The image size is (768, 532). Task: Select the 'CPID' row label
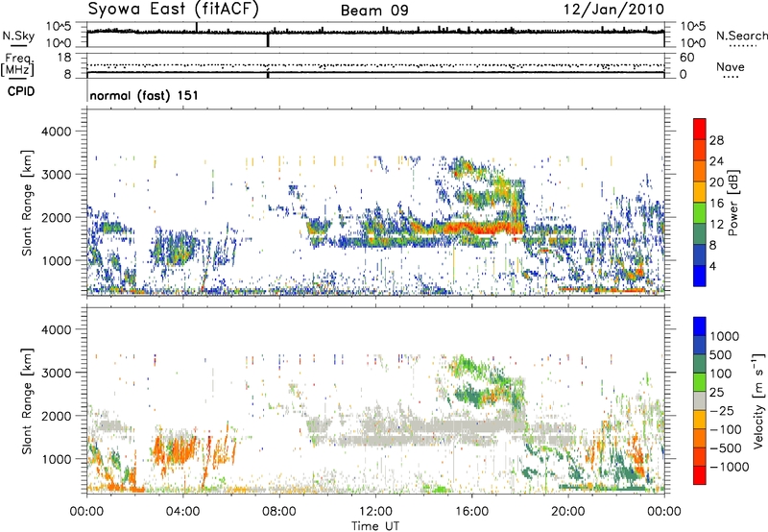tap(21, 91)
